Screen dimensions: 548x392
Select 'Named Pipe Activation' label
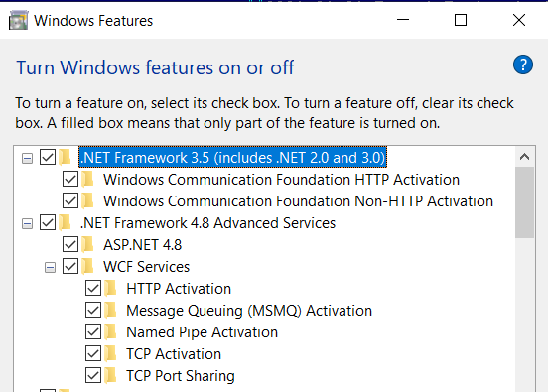click(x=202, y=331)
